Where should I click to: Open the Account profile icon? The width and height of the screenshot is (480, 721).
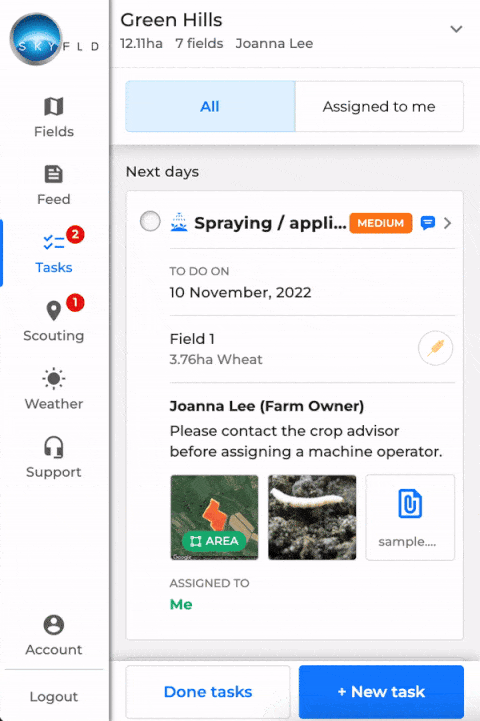tap(54, 625)
